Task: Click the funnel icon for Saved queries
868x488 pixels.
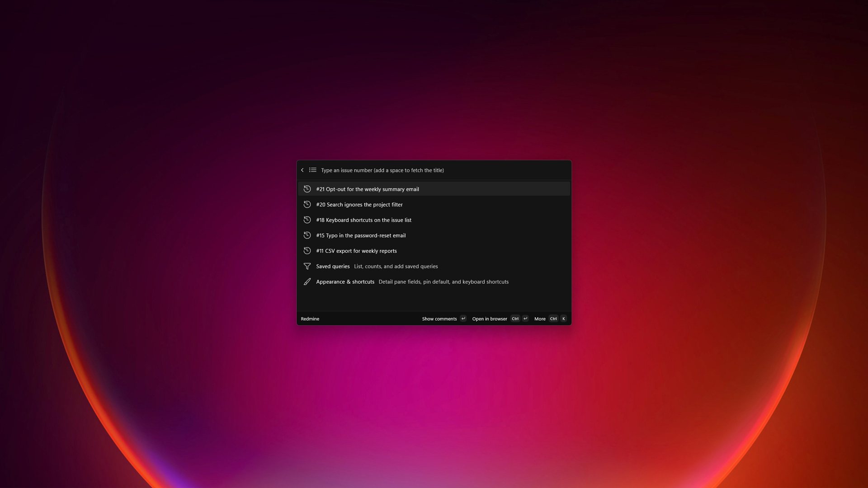Action: [307, 266]
